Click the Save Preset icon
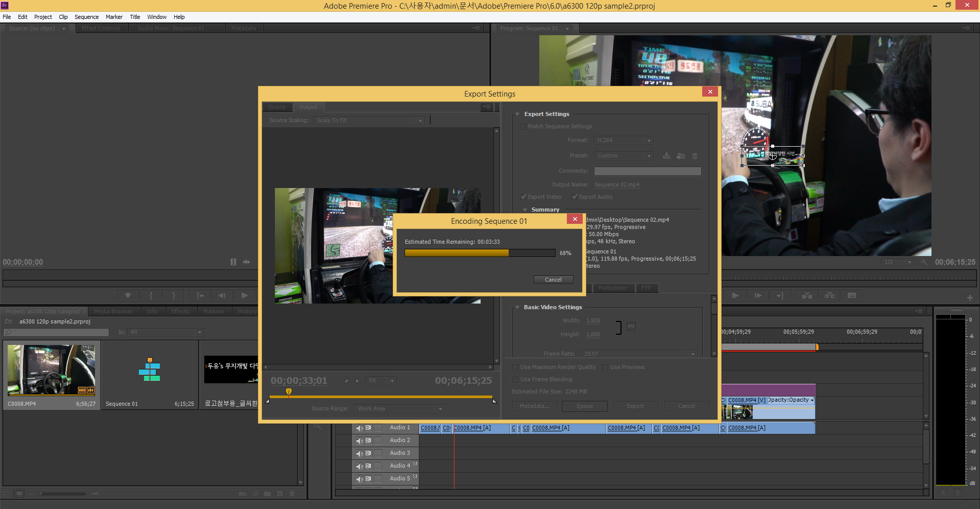 [x=666, y=155]
